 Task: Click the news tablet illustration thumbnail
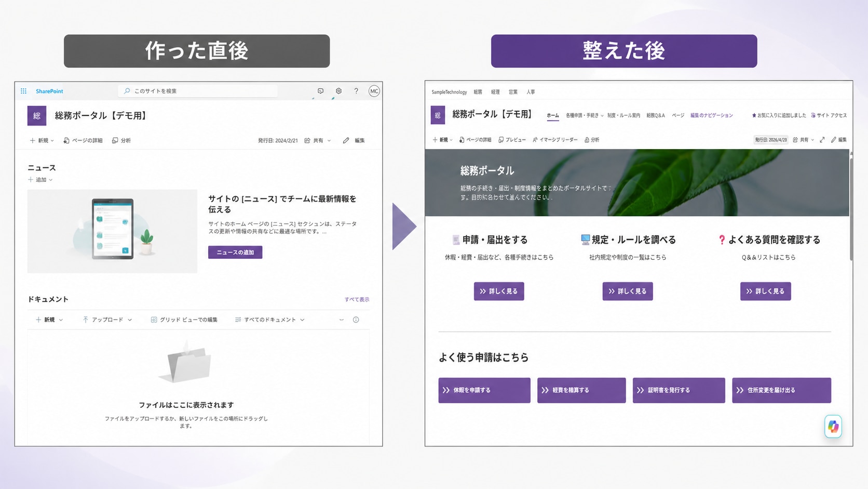click(112, 231)
